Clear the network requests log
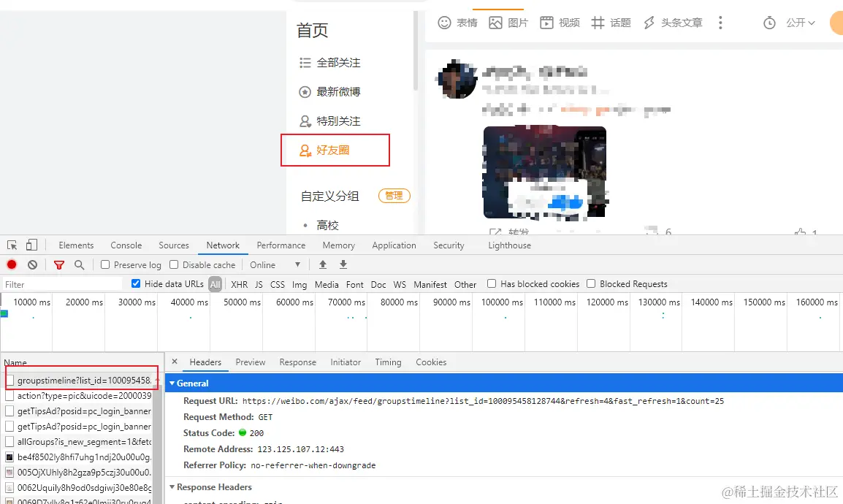This screenshot has height=504, width=843. point(31,264)
